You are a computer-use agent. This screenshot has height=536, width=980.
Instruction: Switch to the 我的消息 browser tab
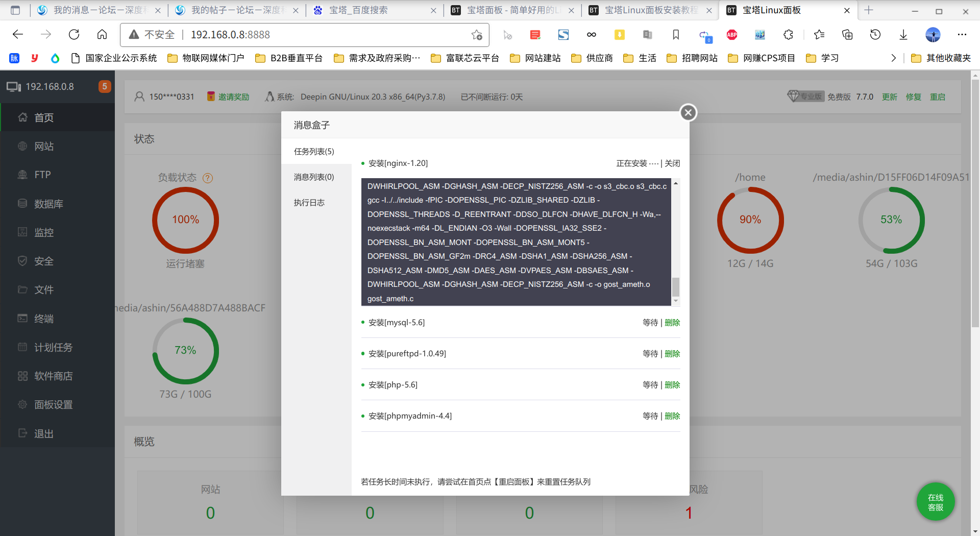tap(100, 10)
